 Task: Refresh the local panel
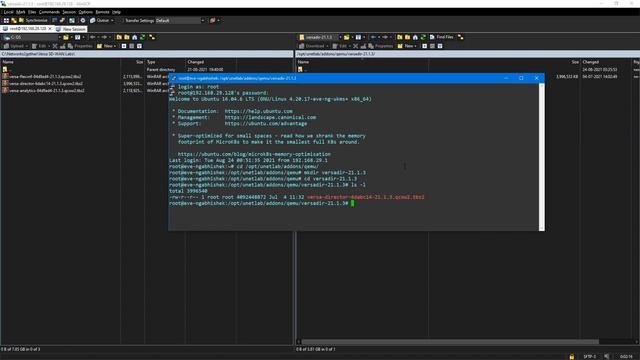142,37
